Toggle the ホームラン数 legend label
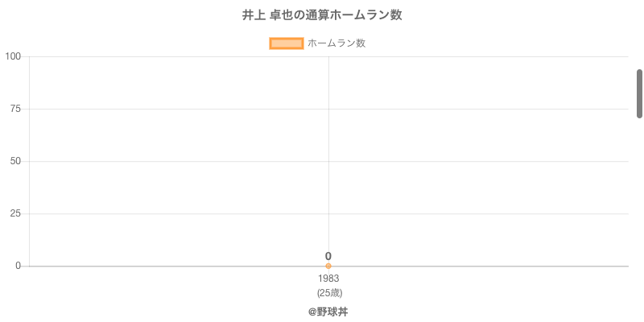The width and height of the screenshot is (644, 322). [336, 43]
